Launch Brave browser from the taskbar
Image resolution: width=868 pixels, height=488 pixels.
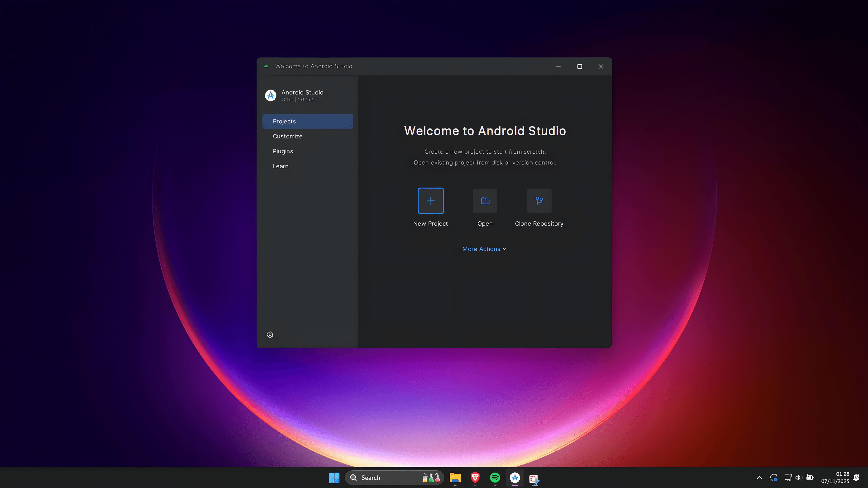475,478
